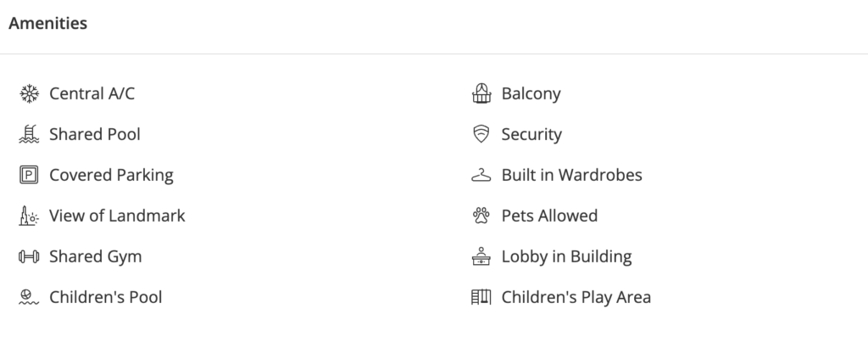Click the Lobby in Building desk icon

(x=481, y=256)
